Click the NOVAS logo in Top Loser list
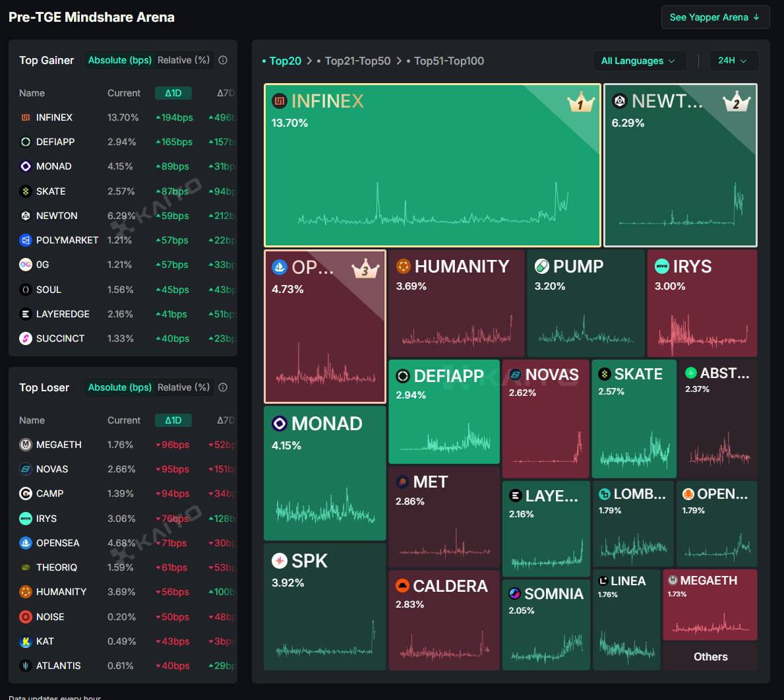This screenshot has width=784, height=700. (x=26, y=469)
